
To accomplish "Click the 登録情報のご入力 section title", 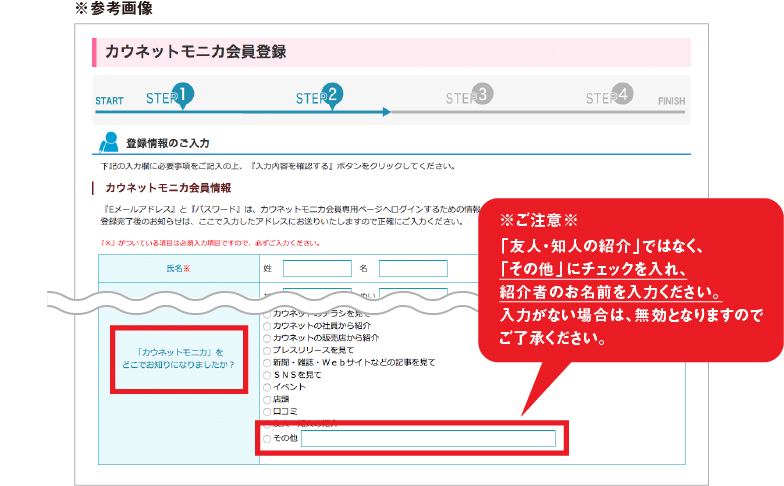I will coord(168,143).
